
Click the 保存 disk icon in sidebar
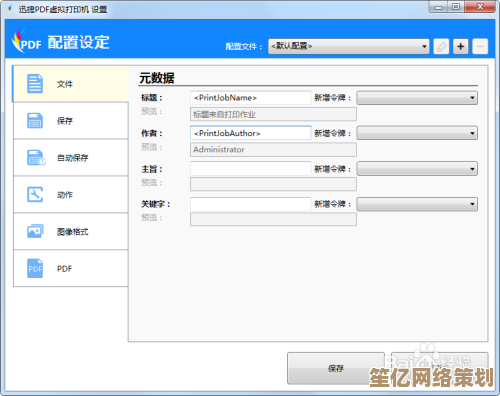(35, 120)
